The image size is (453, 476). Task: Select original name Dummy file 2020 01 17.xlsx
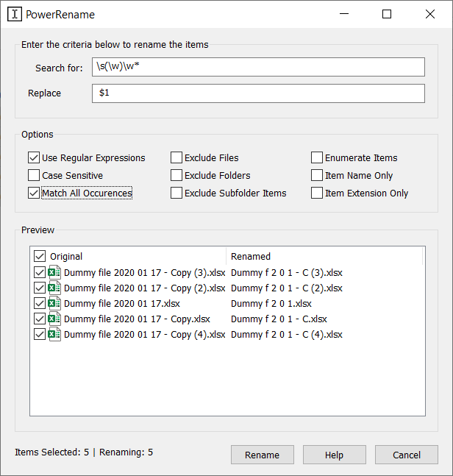pos(122,304)
